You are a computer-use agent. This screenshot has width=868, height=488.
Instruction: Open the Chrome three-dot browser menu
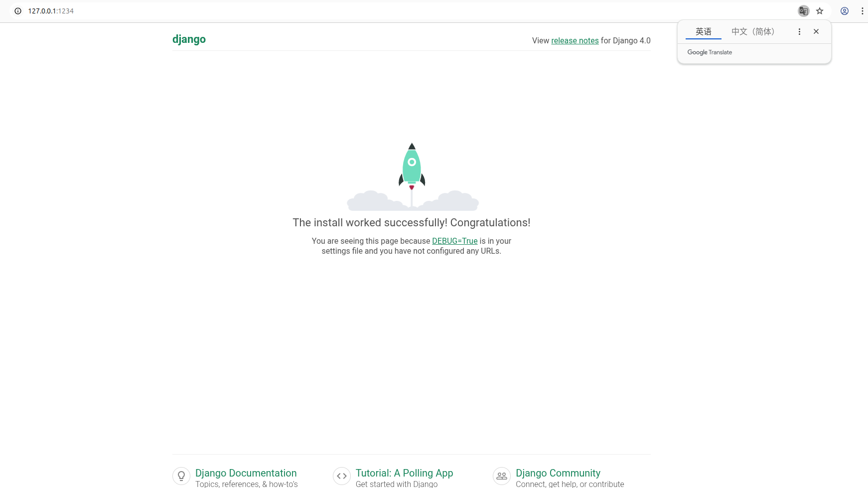click(x=862, y=11)
